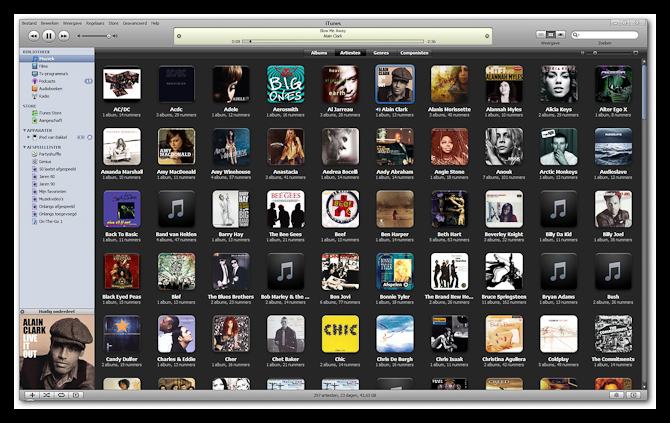The image size is (670, 423).
Task: Skip forward to next track
Action: coord(64,36)
